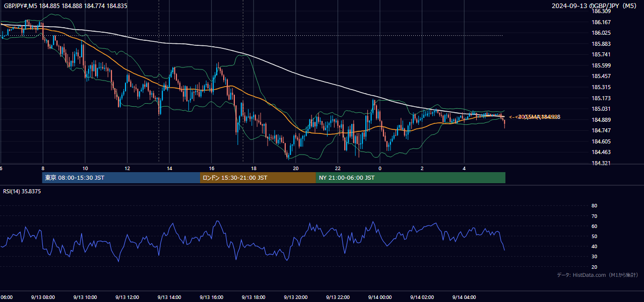Click bottom date label 9/13 18:00

coord(254,297)
